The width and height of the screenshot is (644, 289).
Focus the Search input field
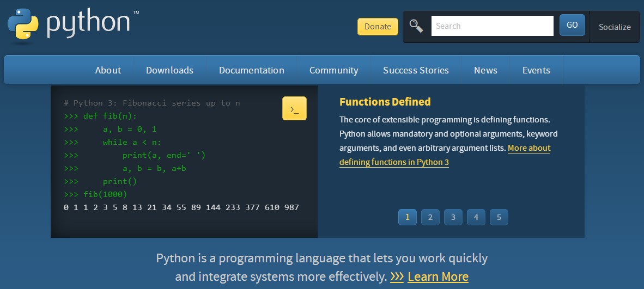[x=492, y=26]
